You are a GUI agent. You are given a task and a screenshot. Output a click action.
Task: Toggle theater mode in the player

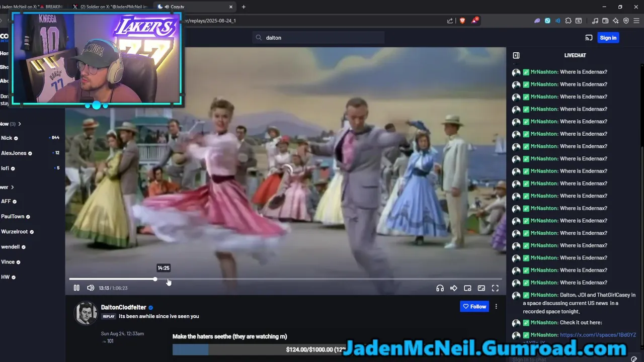pyautogui.click(x=481, y=288)
